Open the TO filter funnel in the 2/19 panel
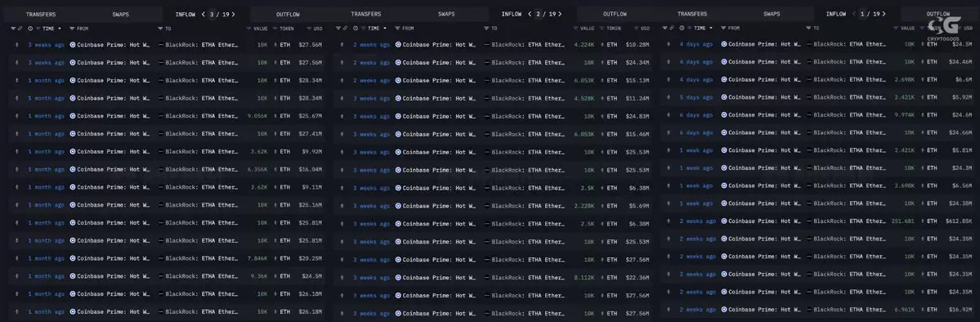The height and width of the screenshot is (322, 980). (x=486, y=29)
